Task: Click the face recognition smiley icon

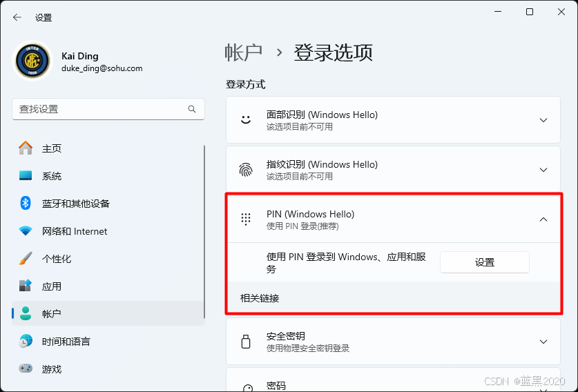Action: (x=246, y=119)
